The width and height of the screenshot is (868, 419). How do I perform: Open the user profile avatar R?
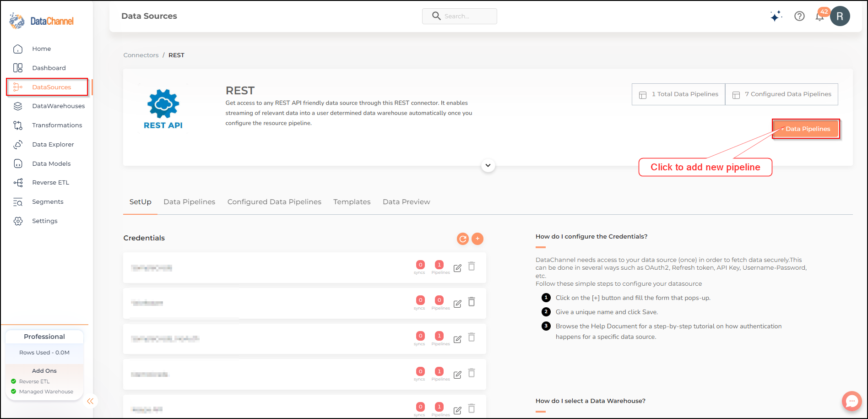(840, 16)
